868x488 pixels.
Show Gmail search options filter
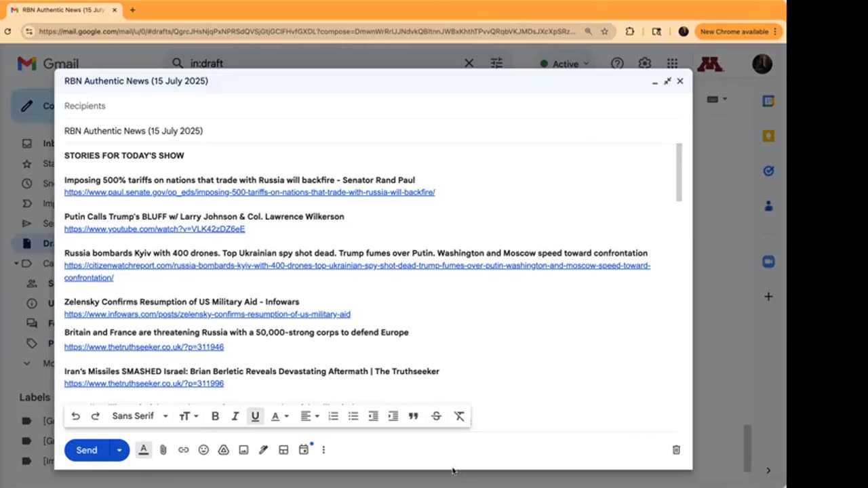[496, 63]
